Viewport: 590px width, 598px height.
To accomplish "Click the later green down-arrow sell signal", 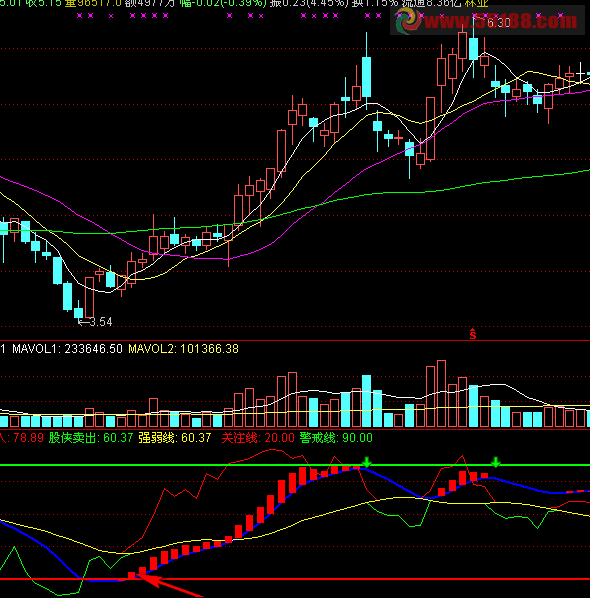I will [x=495, y=462].
